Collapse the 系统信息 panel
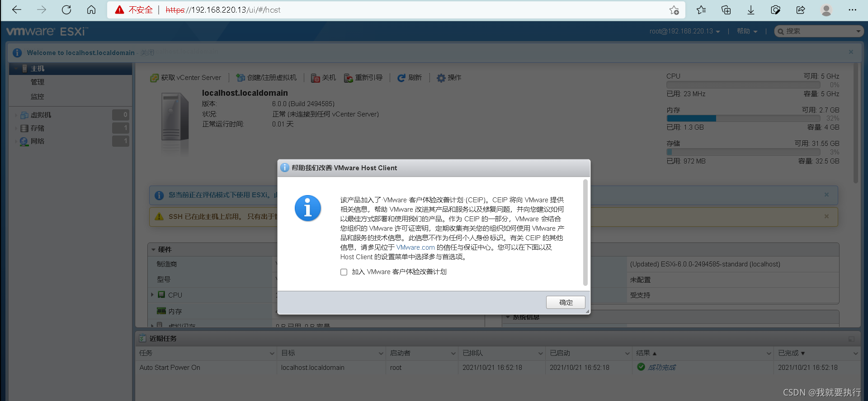This screenshot has width=868, height=401. point(508,317)
